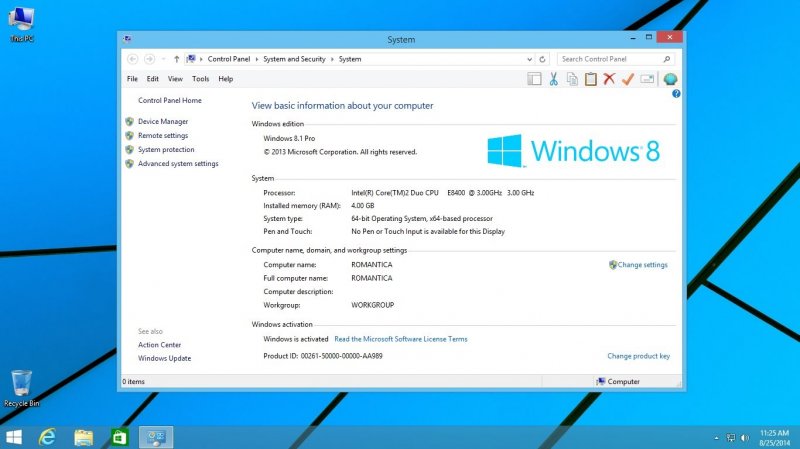This screenshot has height=449, width=800.
Task: Click the 0 items status bar text
Action: coord(133,382)
